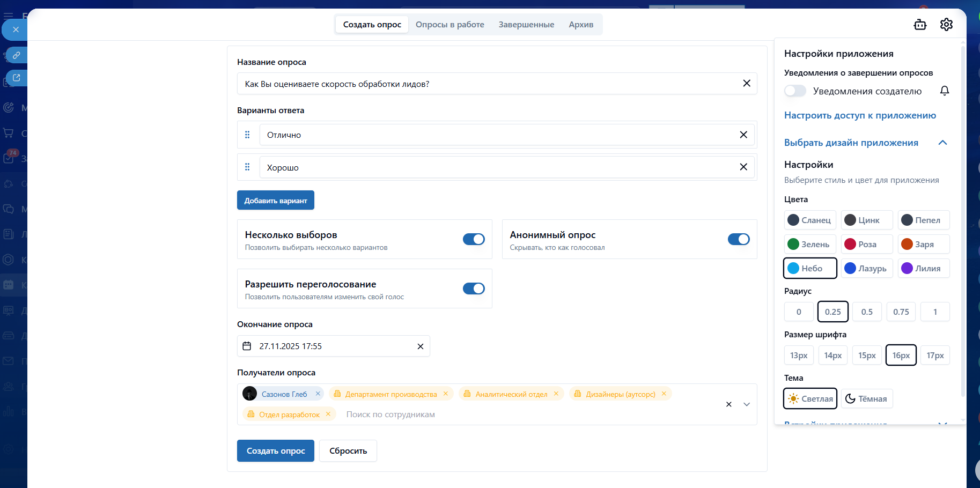Clear the survey end date value
The width and height of the screenshot is (980, 488).
tap(420, 346)
